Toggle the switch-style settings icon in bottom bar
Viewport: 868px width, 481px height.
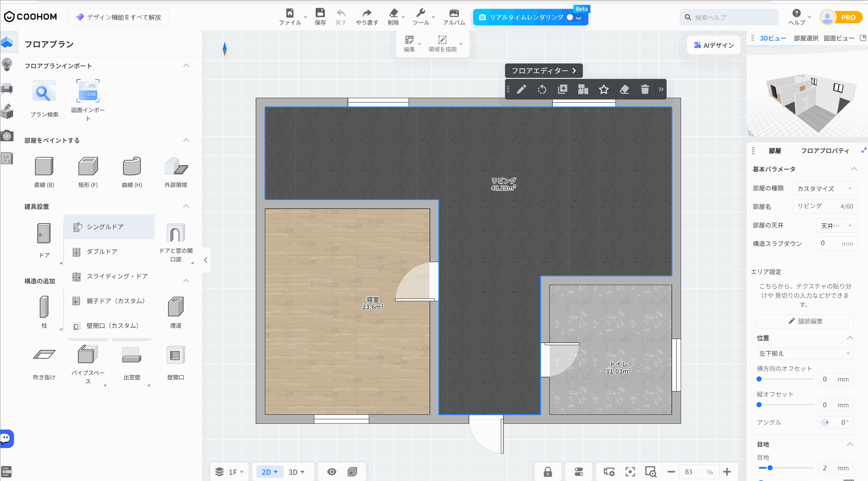[x=579, y=472]
